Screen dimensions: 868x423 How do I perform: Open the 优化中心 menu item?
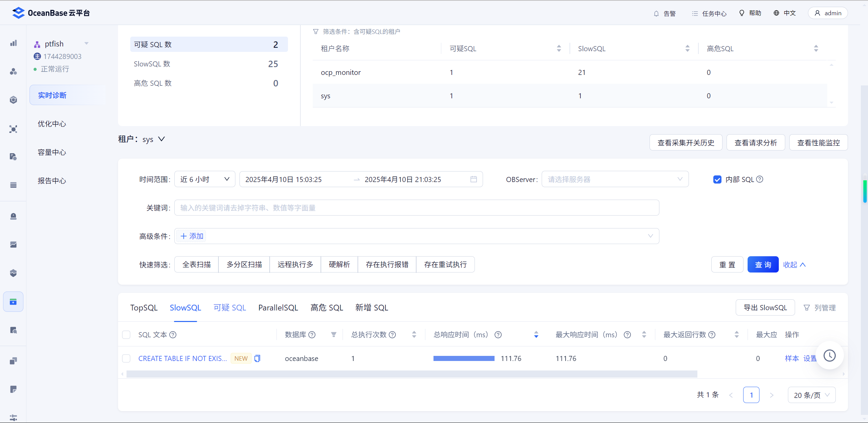coord(52,124)
